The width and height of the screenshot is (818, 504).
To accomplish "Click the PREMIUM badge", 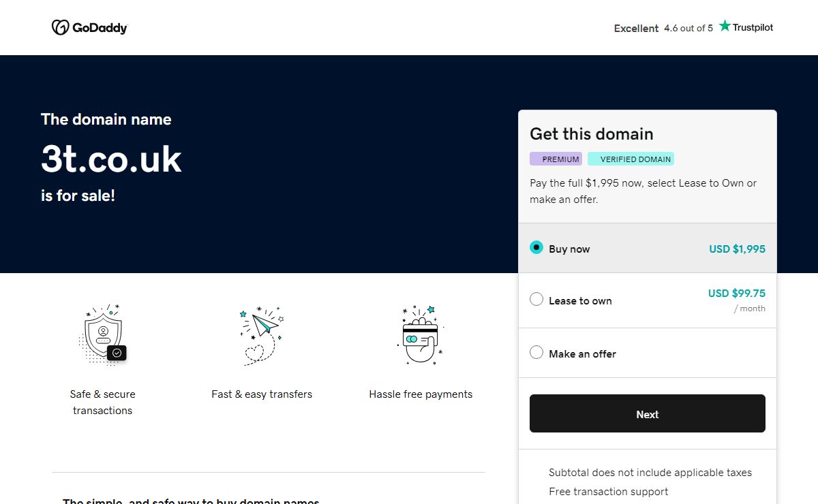I will pos(556,159).
